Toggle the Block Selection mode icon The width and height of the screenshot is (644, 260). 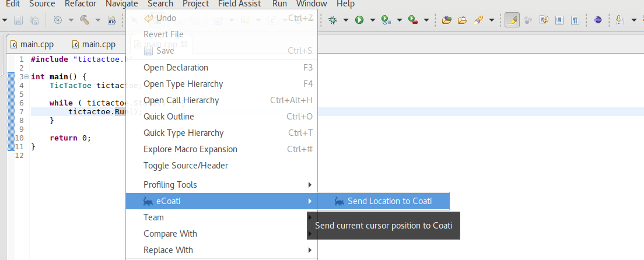[x=559, y=20]
